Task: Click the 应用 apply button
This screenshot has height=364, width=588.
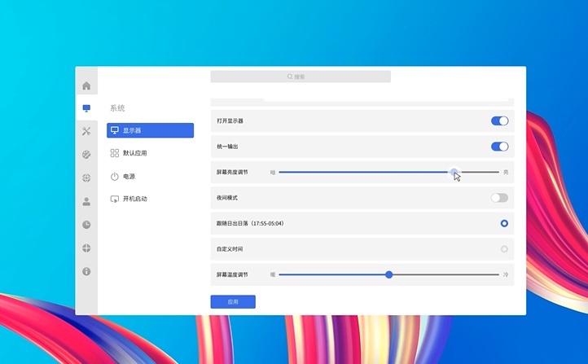Action: pos(233,302)
